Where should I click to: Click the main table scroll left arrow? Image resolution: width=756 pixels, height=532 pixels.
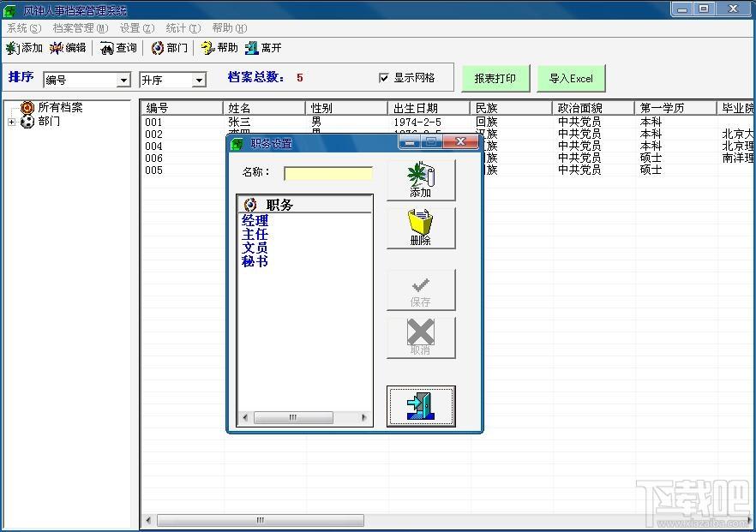tap(148, 521)
